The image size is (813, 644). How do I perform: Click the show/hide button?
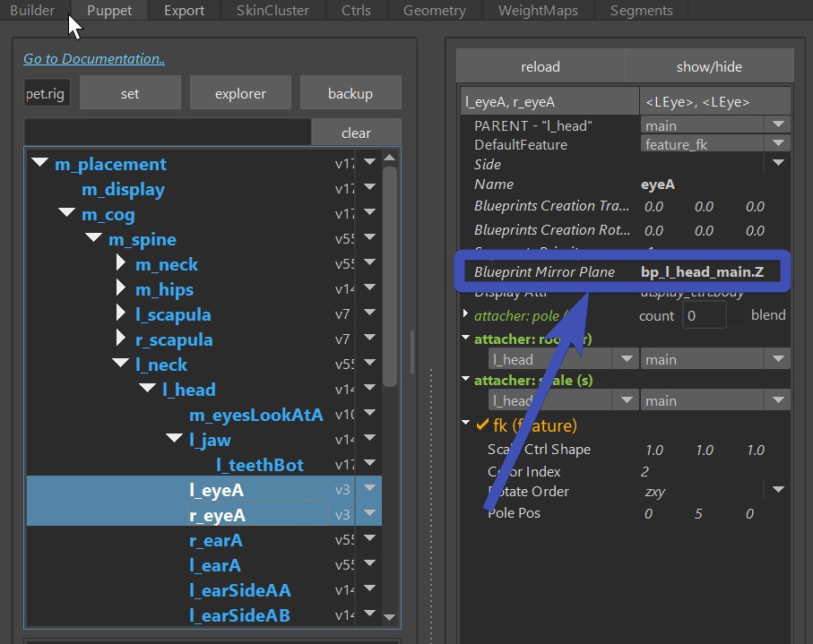coord(708,67)
